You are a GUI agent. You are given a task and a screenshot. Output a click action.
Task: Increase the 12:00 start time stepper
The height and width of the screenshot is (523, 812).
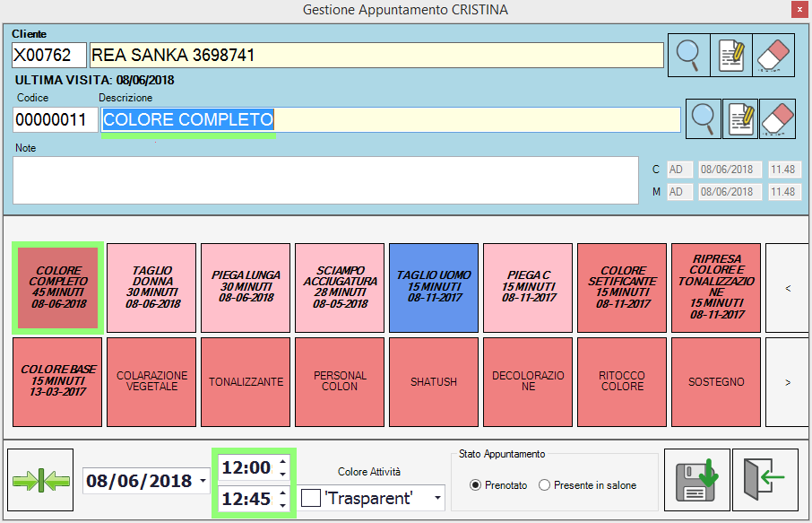(283, 462)
